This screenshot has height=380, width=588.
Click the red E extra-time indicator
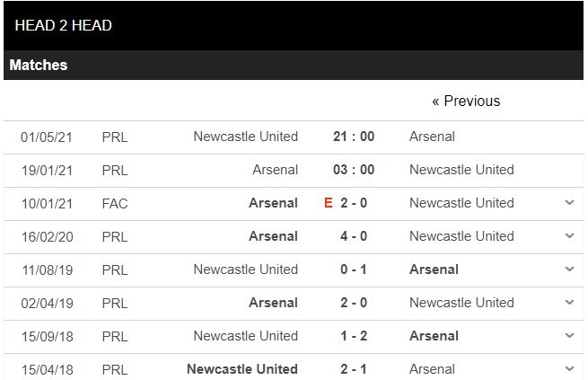pos(329,203)
